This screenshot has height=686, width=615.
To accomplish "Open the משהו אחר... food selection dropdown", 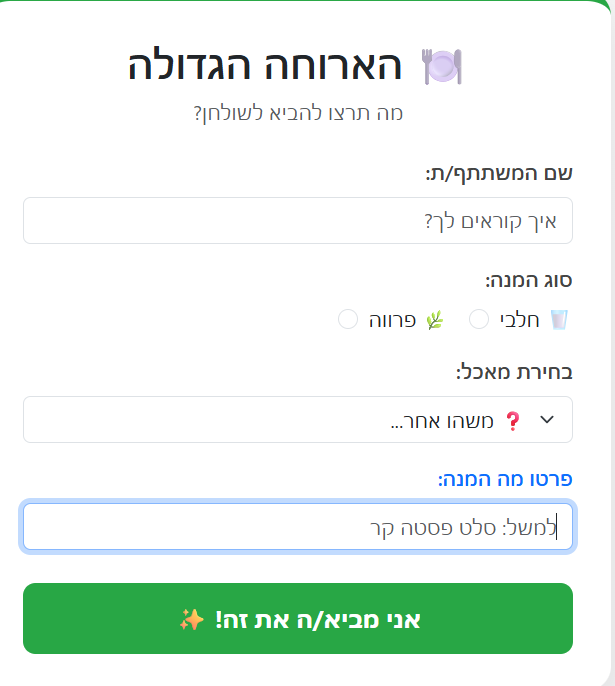I will tap(298, 420).
